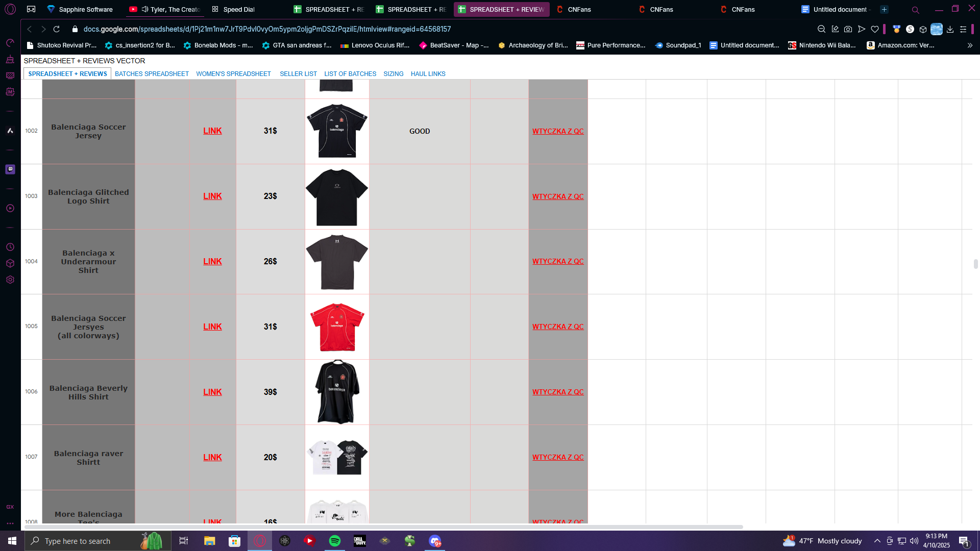
Task: Open LINK for Balenciaga Glitched Logo Shirt
Action: 212,196
